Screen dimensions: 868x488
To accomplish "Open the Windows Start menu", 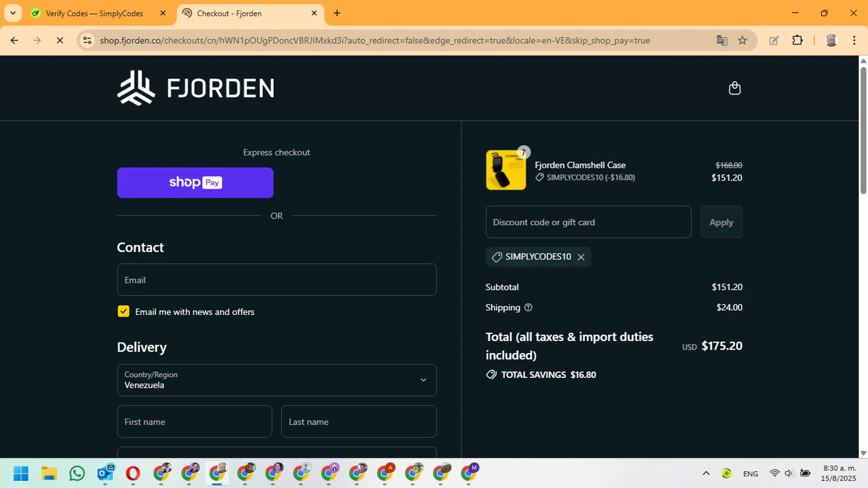I will point(21,474).
